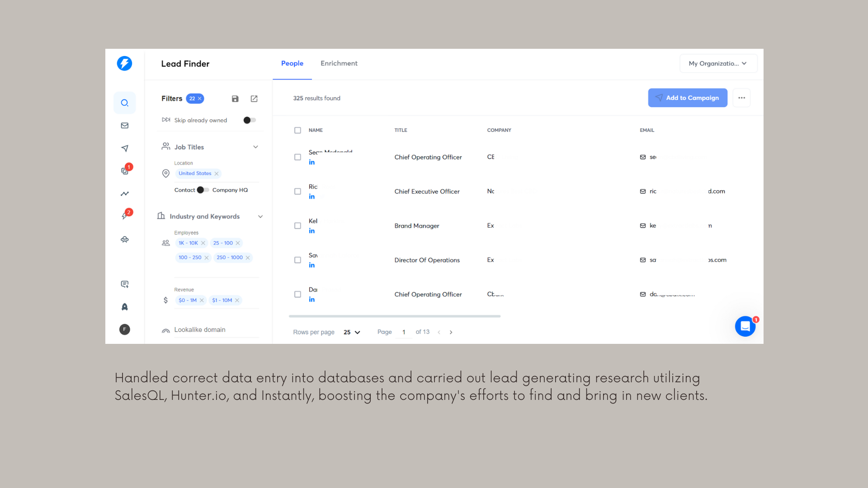Click LinkedIn icon on Brand Manager row
The image size is (868, 488).
pyautogui.click(x=311, y=231)
